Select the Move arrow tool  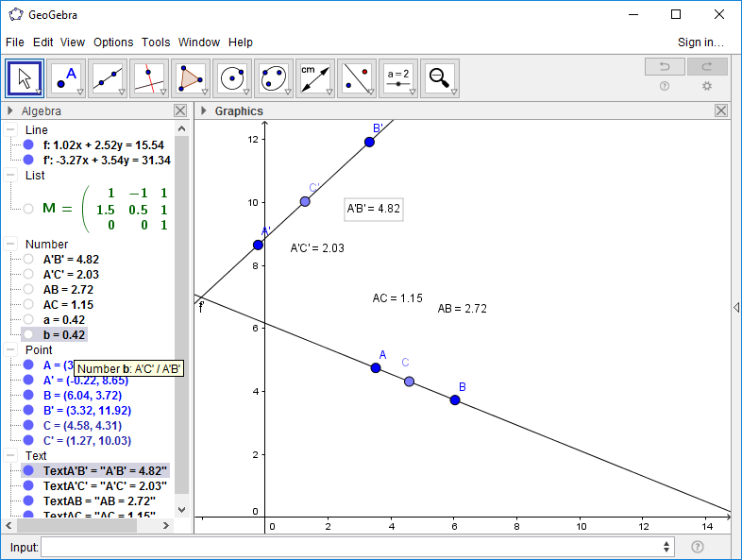(25, 78)
